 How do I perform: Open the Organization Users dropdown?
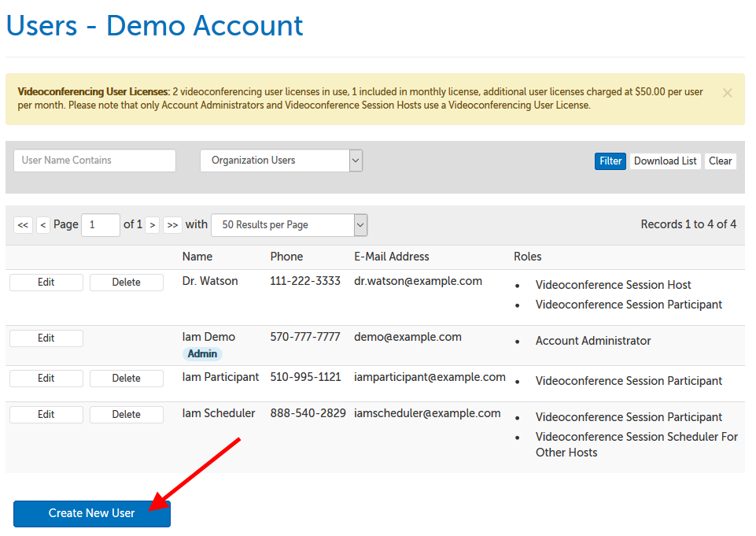tap(281, 161)
